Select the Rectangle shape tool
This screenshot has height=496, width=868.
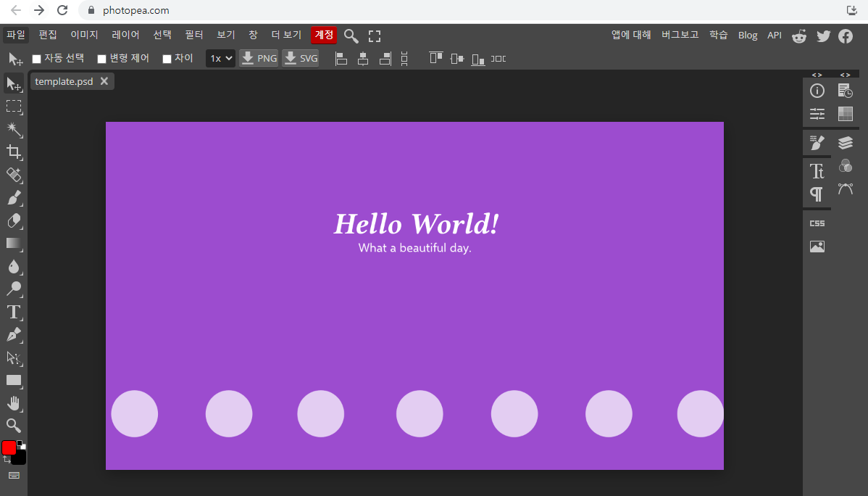coord(14,380)
